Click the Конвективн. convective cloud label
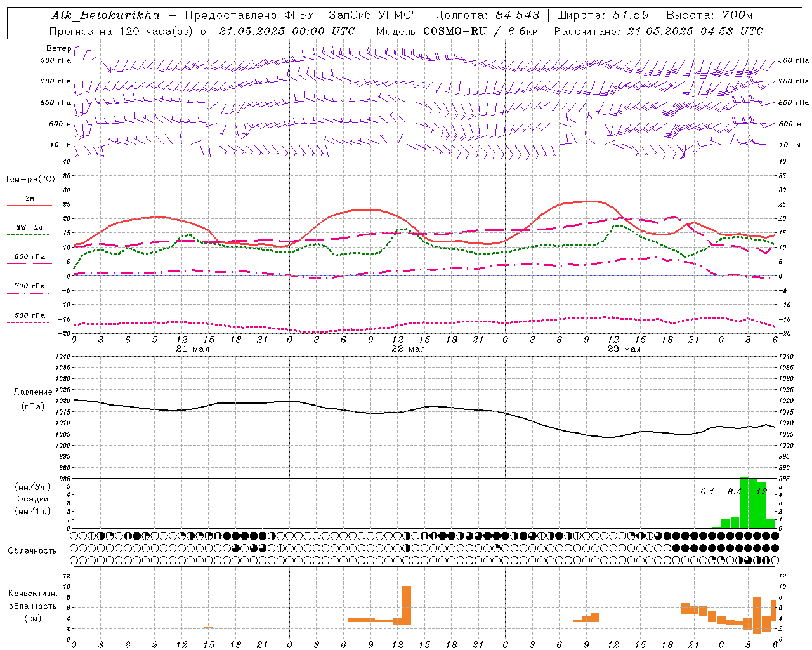This screenshot has height=650, width=812. (x=33, y=594)
